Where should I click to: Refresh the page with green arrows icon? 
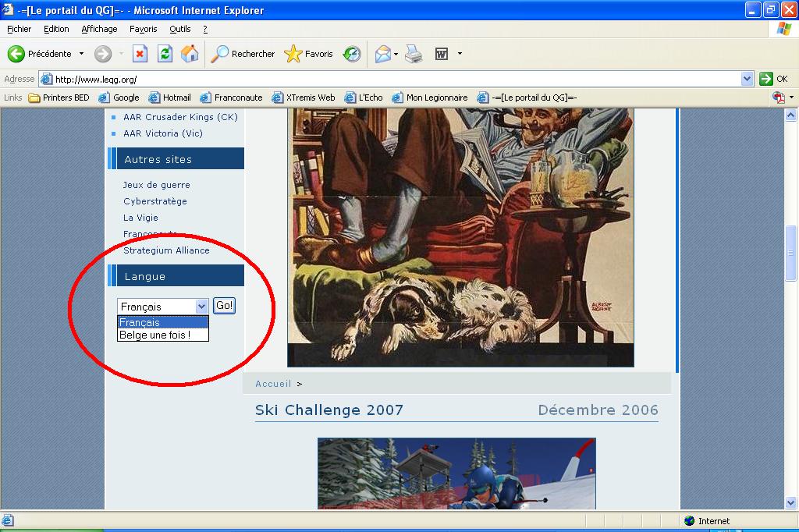click(x=165, y=54)
